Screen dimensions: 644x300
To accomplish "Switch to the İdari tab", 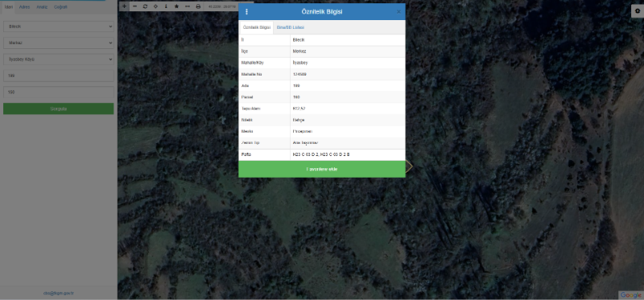I will coord(9,7).
